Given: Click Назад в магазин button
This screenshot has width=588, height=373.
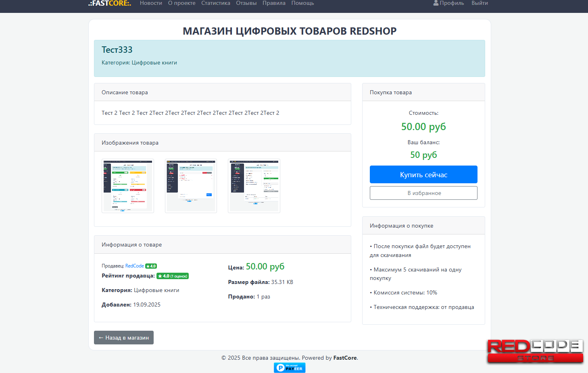Looking at the screenshot, I should (x=124, y=338).
